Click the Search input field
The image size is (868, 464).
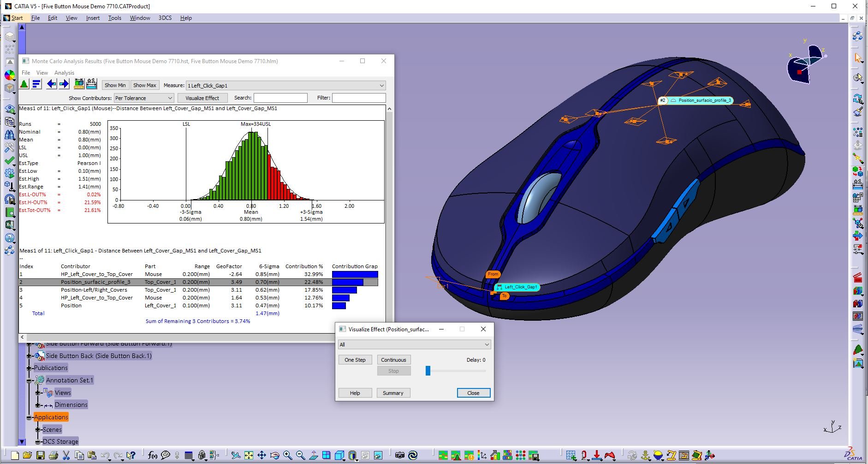(280, 98)
